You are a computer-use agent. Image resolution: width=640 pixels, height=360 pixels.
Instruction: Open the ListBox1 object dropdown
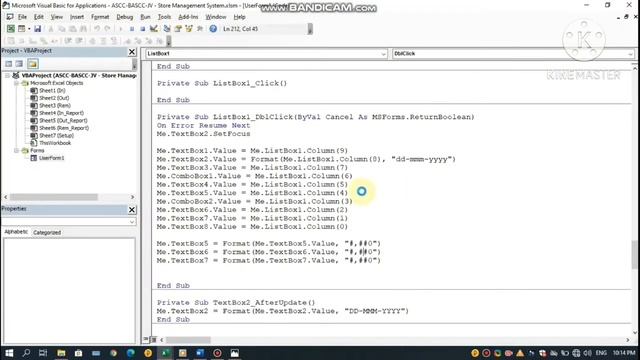click(x=383, y=54)
